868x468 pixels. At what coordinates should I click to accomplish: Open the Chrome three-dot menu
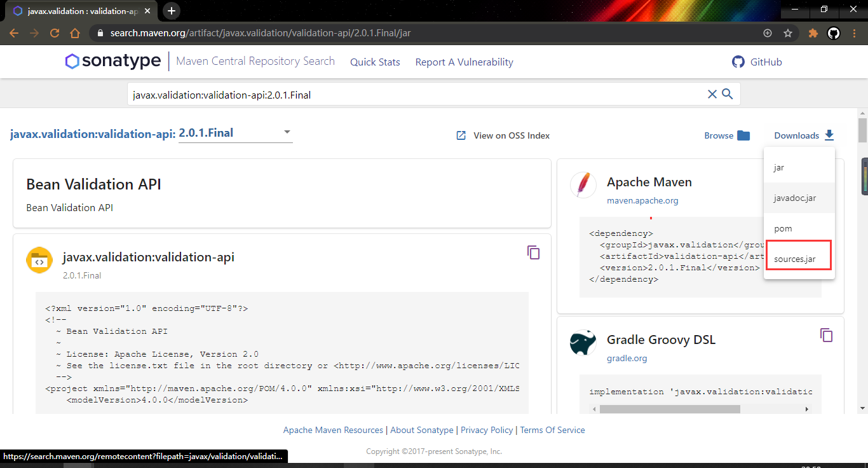click(x=854, y=33)
